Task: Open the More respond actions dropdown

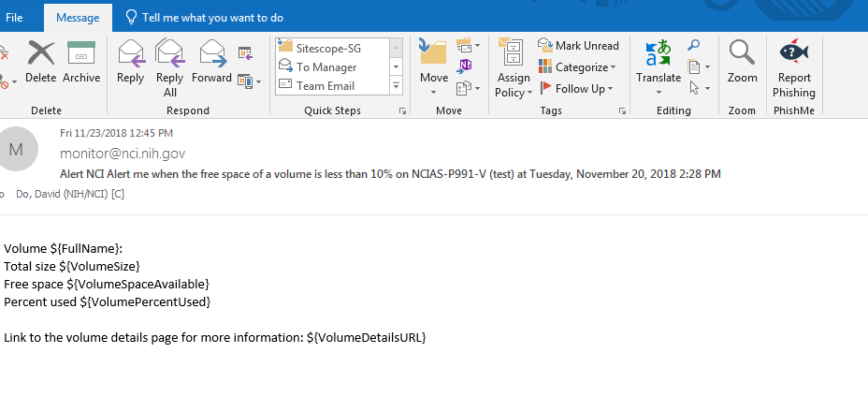Action: pos(249,82)
